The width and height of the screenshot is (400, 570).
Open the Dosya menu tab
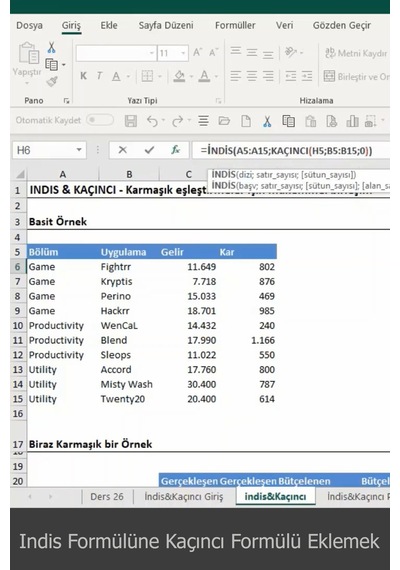pos(29,25)
